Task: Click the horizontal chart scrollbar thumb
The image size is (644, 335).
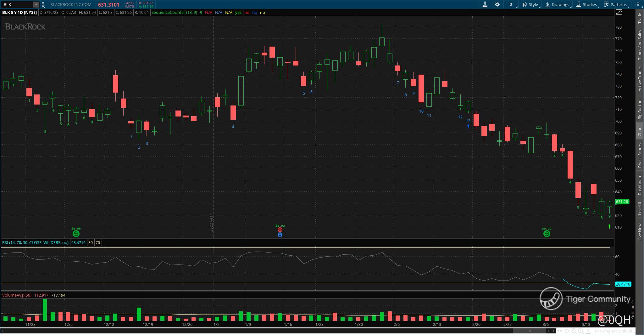Action: (530, 331)
